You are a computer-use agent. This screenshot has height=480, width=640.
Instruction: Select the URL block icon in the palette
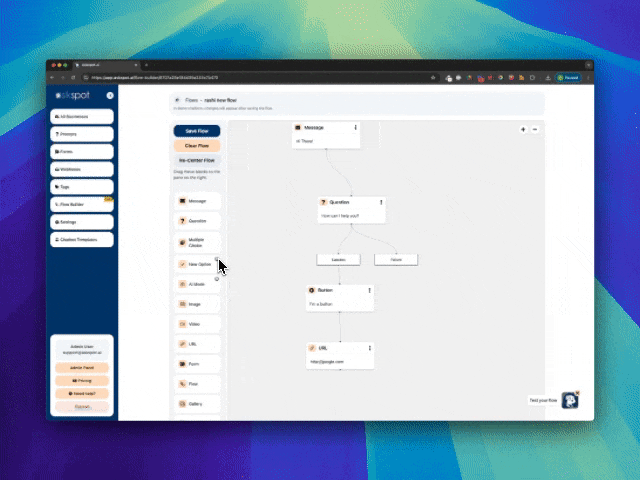tap(182, 344)
